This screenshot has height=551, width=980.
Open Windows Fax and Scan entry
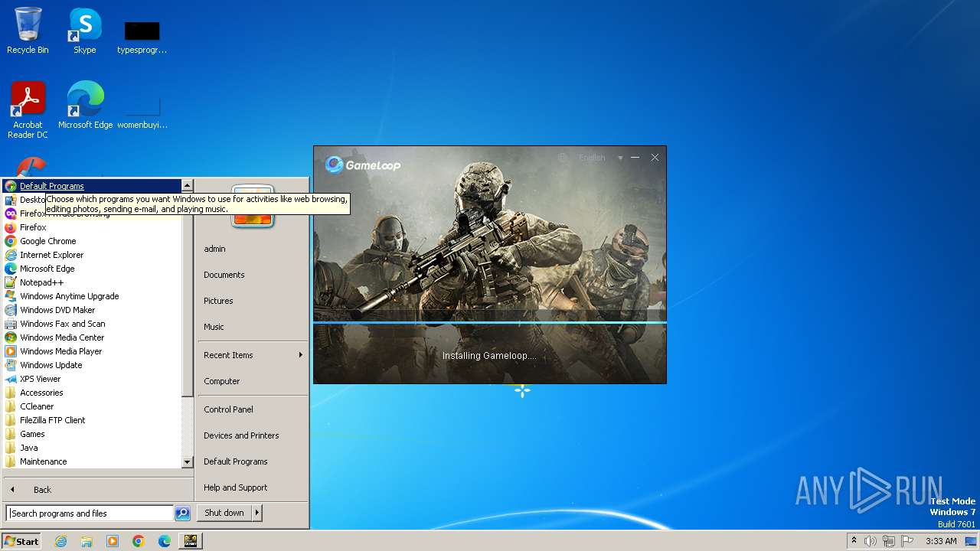[x=93, y=324]
